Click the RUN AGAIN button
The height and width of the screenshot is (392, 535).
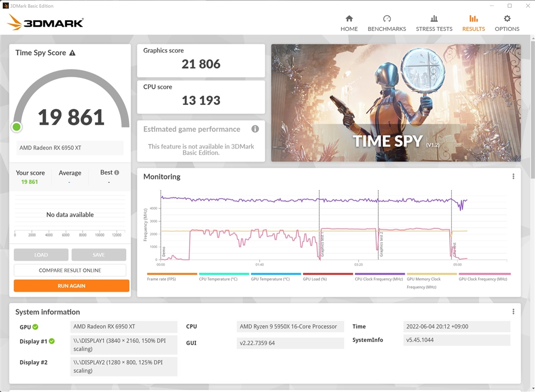pyautogui.click(x=71, y=286)
